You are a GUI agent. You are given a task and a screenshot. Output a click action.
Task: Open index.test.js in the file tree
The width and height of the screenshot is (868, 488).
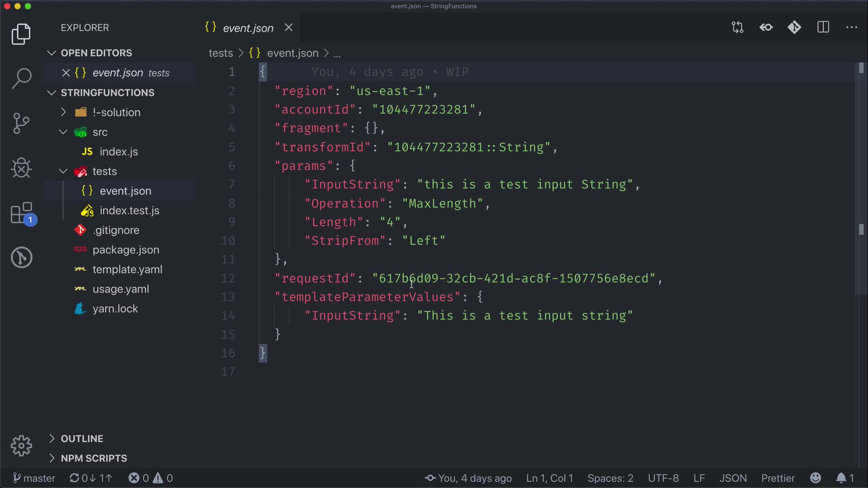(129, 211)
